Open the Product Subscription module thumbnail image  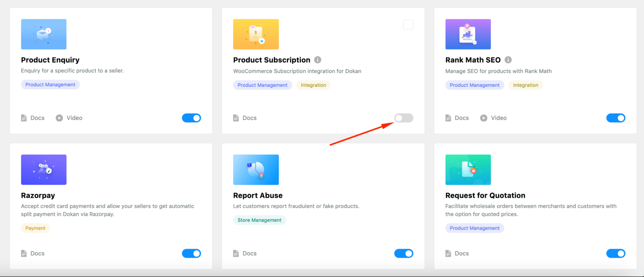click(256, 34)
